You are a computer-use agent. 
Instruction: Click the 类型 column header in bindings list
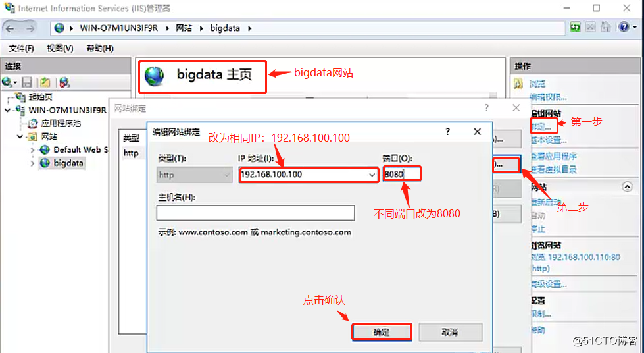click(132, 138)
